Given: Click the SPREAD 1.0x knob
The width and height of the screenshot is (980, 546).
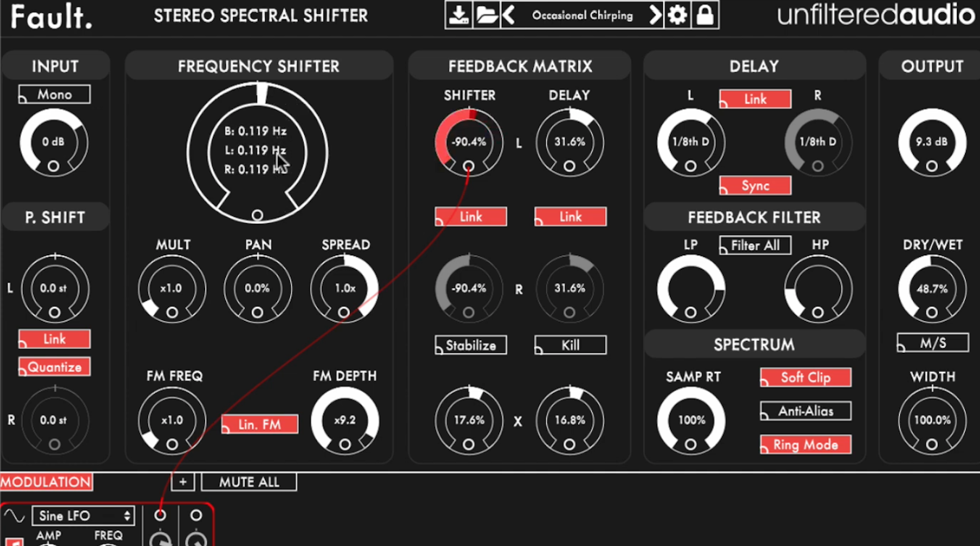Looking at the screenshot, I should coord(344,289).
